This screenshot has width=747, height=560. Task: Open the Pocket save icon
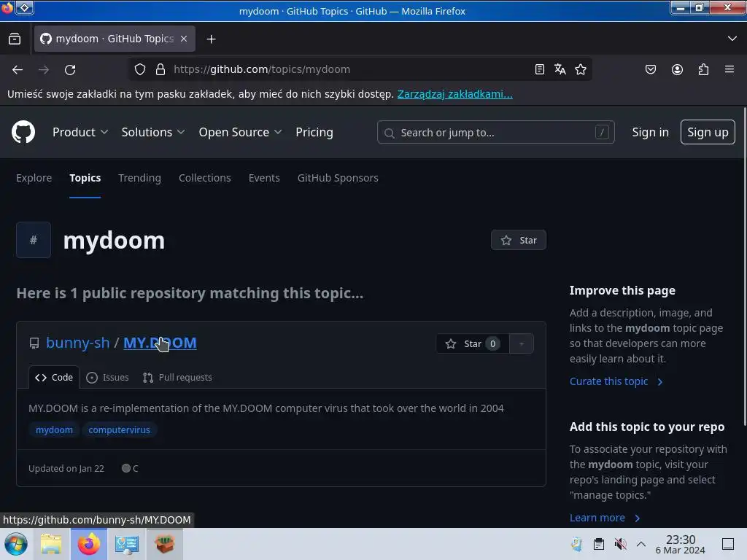coord(650,69)
